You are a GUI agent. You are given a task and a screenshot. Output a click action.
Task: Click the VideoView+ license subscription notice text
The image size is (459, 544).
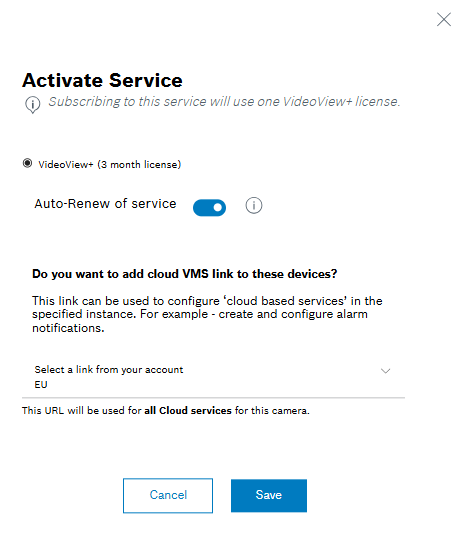click(224, 102)
